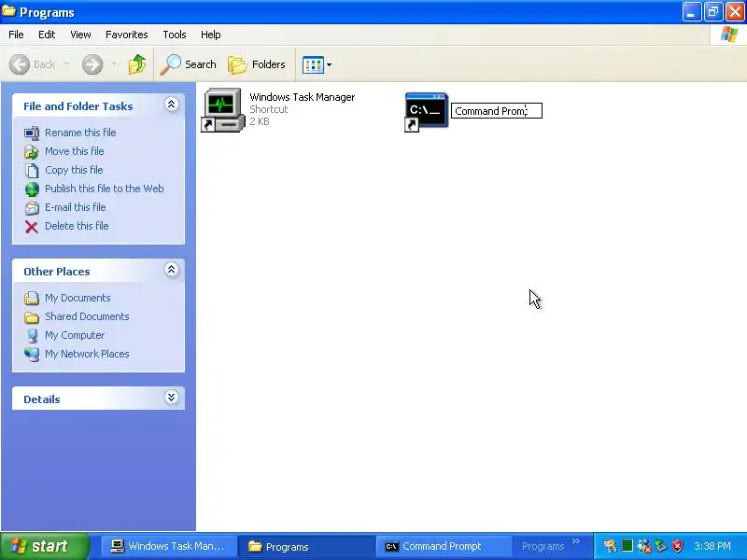Image resolution: width=747 pixels, height=560 pixels.
Task: Open the File menu
Action: (x=16, y=35)
